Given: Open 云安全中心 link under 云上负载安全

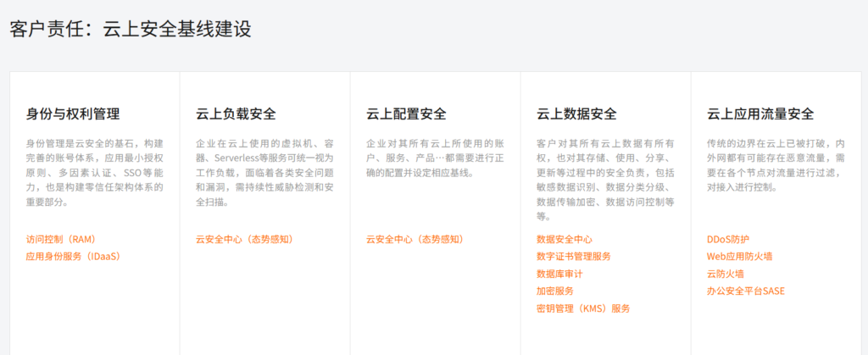Looking at the screenshot, I should 244,239.
